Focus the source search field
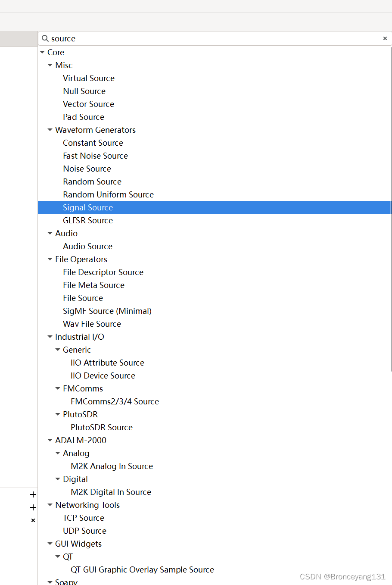Viewport: 392px width, 585px height. (x=215, y=38)
